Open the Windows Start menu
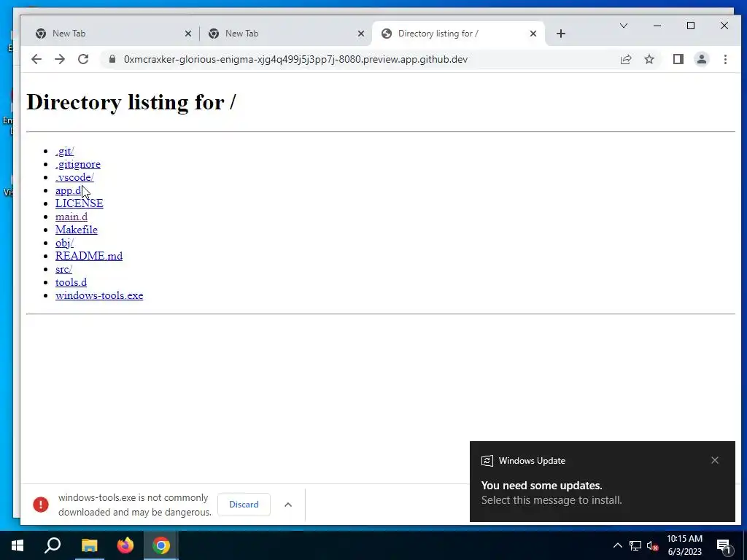 pyautogui.click(x=18, y=545)
